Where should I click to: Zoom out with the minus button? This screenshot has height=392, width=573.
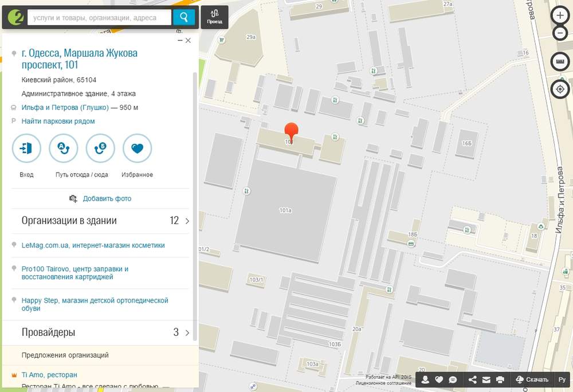560,33
